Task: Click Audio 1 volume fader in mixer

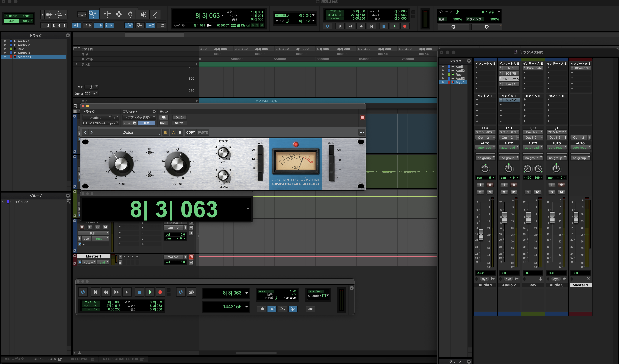Action: pos(481,234)
